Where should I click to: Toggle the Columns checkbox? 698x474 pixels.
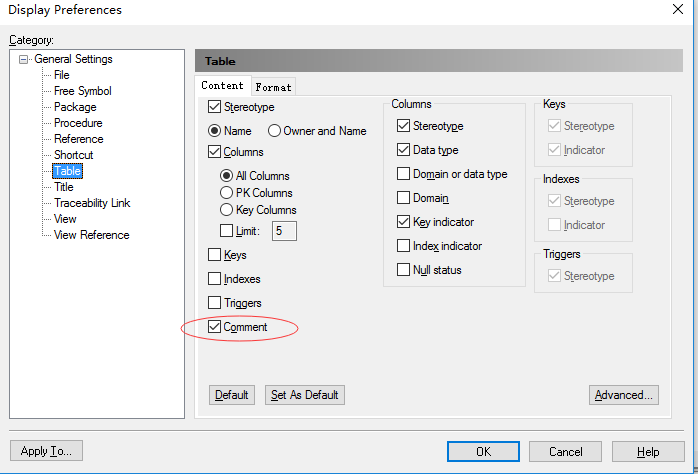pyautogui.click(x=214, y=152)
